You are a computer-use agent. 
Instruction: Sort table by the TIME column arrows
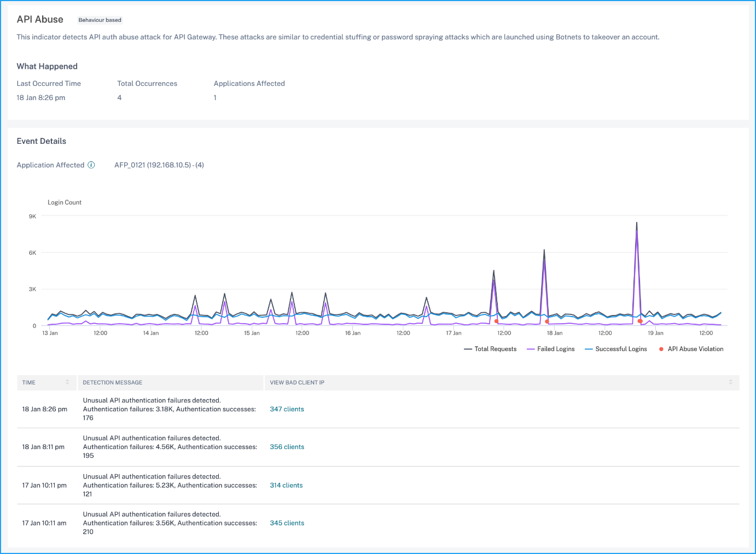pyautogui.click(x=67, y=382)
